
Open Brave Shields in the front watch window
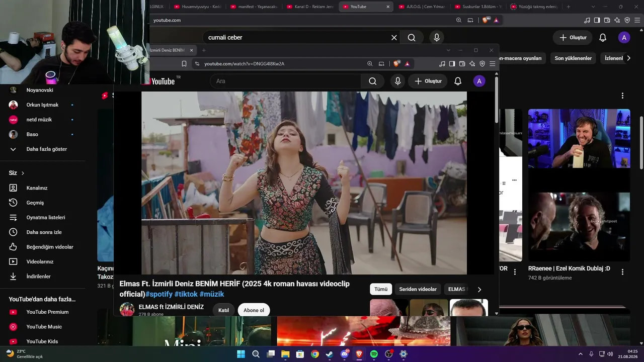pos(396,64)
